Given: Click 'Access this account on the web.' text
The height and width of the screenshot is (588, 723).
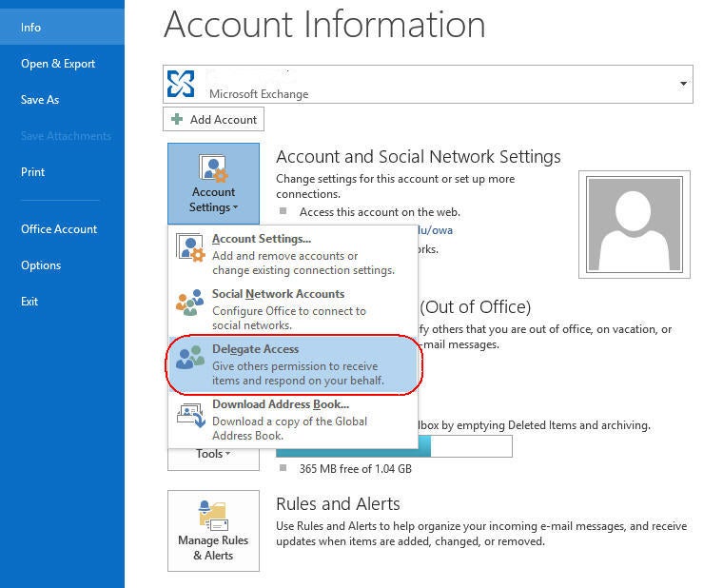Looking at the screenshot, I should 380,212.
